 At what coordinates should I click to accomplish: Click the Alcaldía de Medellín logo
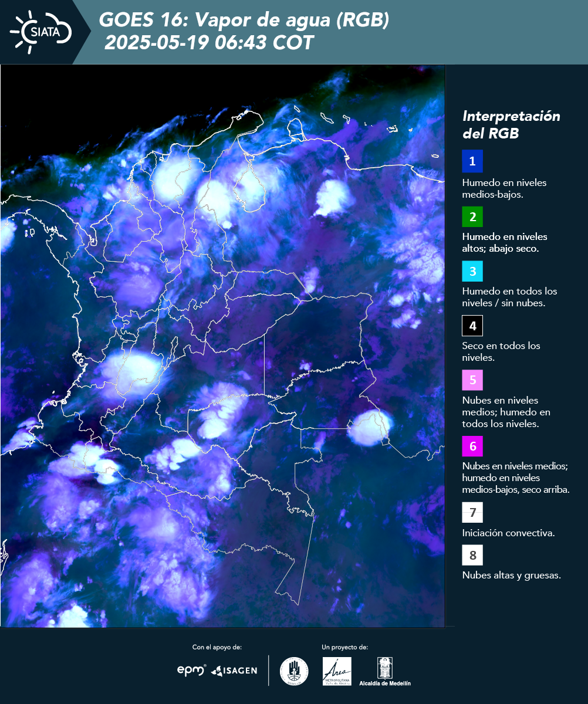(x=385, y=671)
